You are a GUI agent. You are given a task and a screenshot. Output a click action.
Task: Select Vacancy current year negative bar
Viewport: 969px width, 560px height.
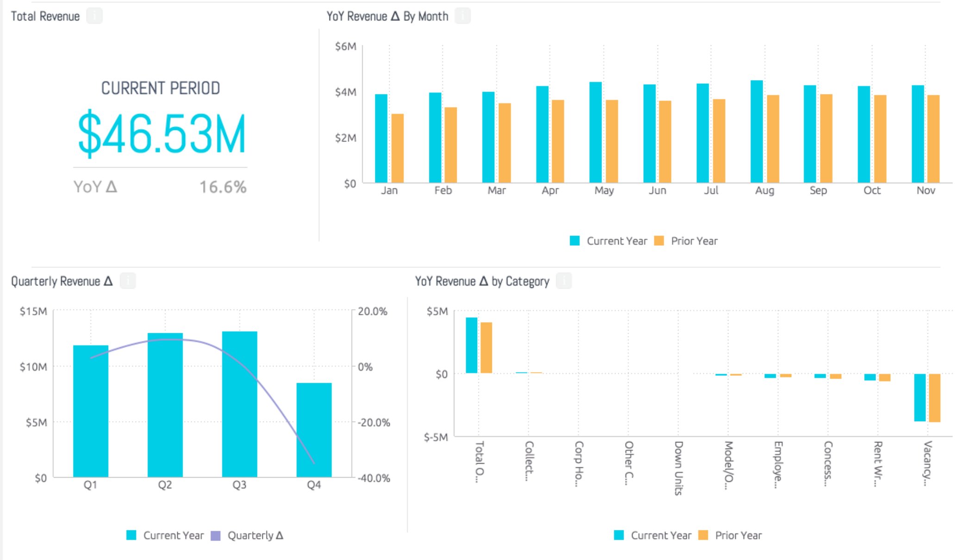(920, 398)
